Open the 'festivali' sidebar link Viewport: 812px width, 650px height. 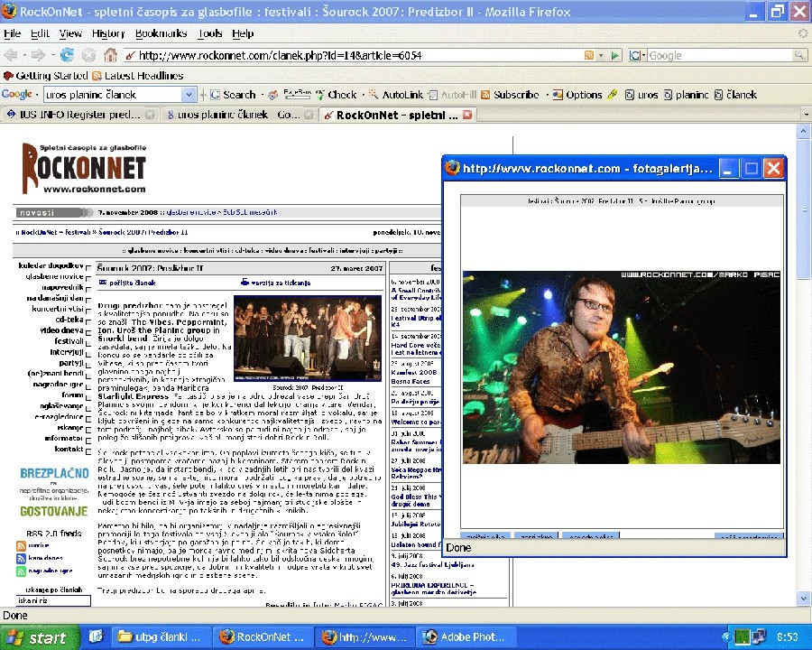69,341
